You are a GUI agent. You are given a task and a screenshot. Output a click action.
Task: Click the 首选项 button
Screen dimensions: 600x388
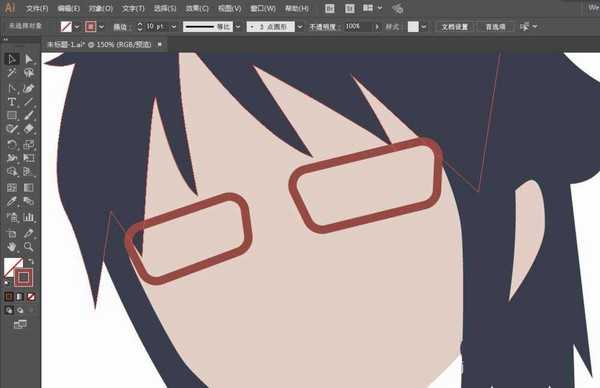point(496,27)
